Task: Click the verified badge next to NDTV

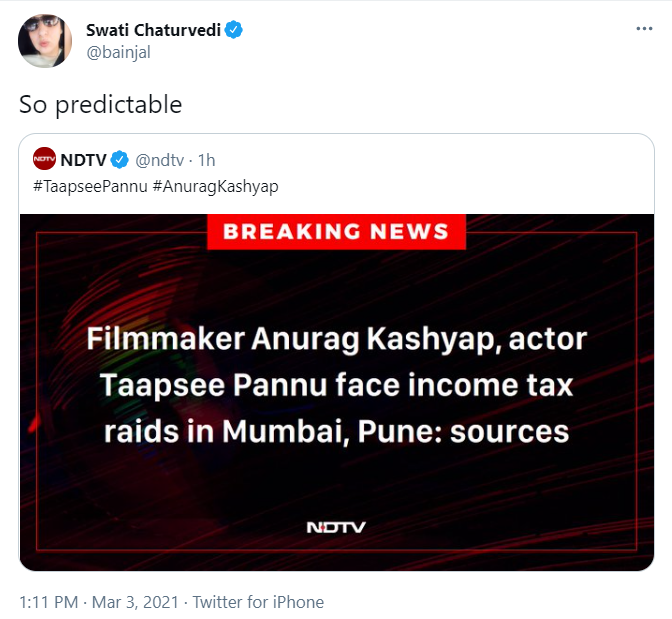Action: click(118, 159)
